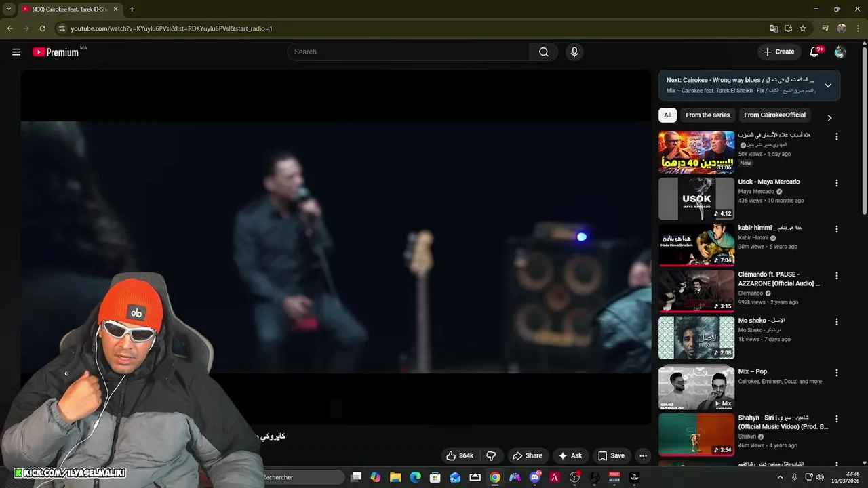Share the video
The height and width of the screenshot is (488, 868).
(x=528, y=455)
